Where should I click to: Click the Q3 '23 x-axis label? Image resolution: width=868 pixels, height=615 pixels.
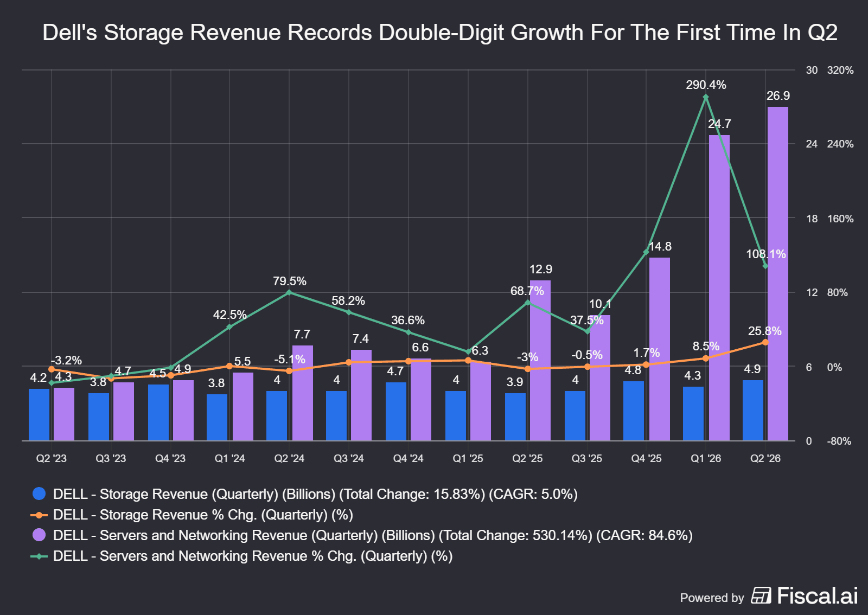click(x=111, y=458)
